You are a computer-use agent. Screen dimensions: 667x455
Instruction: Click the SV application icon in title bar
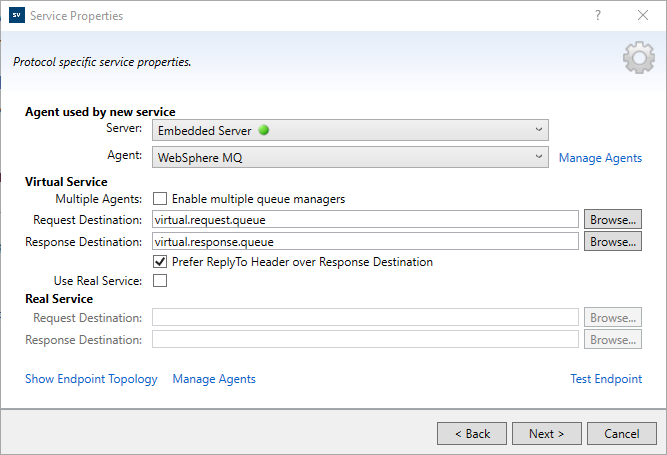[15, 16]
